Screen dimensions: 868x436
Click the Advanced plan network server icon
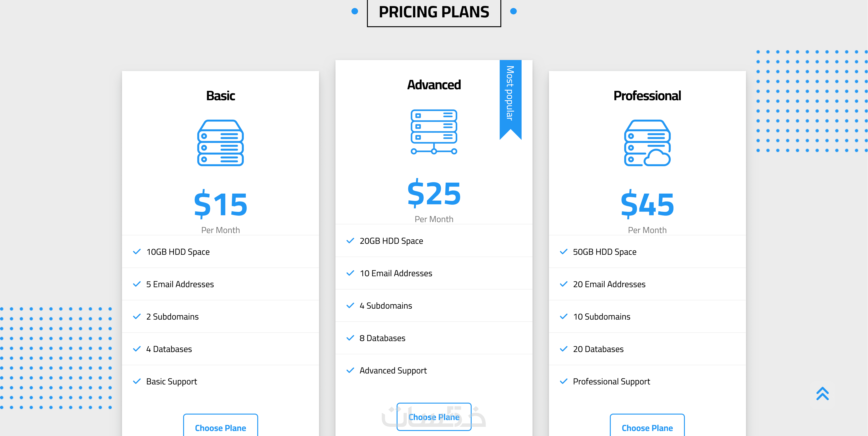(434, 132)
